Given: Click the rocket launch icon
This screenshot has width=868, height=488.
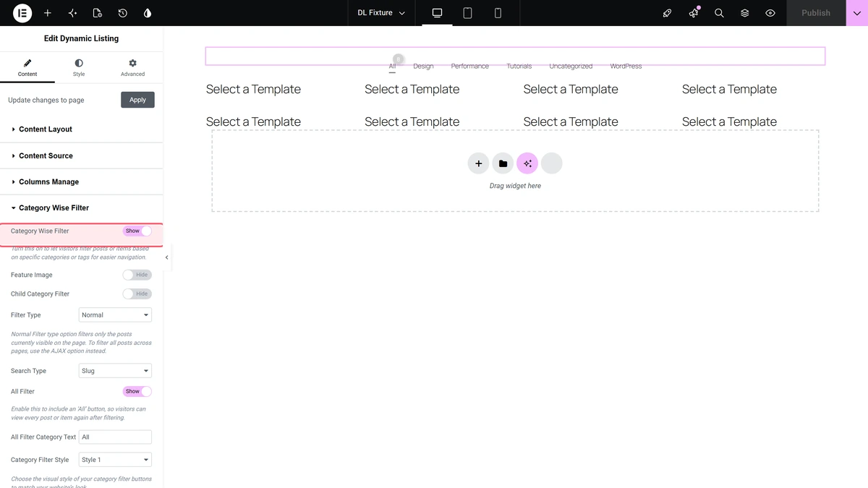Looking at the screenshot, I should click(668, 13).
